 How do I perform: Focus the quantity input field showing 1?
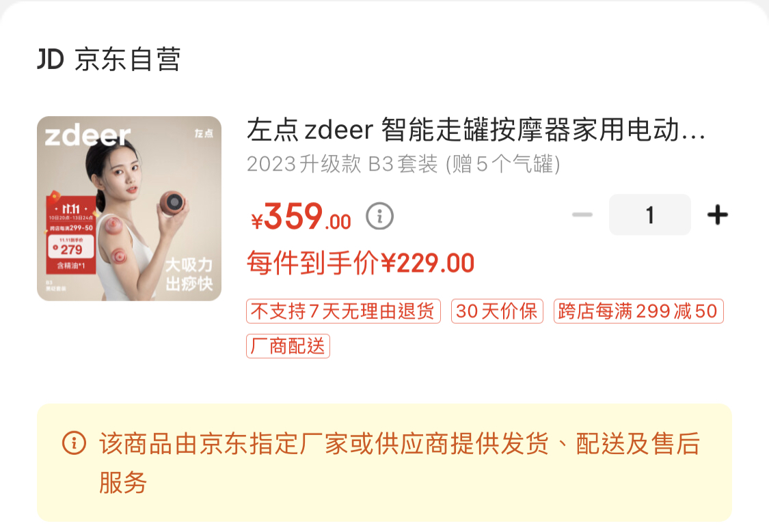(x=650, y=214)
